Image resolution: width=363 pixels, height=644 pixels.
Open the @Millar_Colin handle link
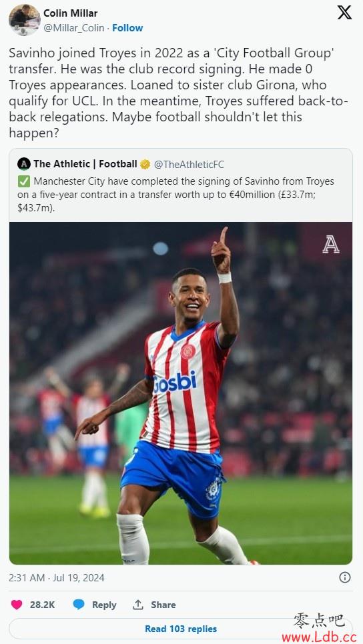click(74, 28)
